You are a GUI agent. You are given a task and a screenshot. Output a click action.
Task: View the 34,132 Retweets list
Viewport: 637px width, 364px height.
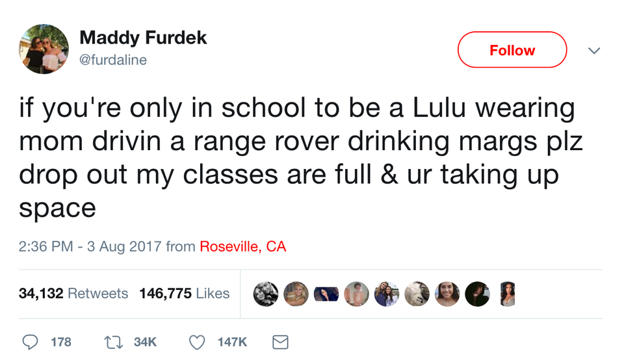(73, 294)
